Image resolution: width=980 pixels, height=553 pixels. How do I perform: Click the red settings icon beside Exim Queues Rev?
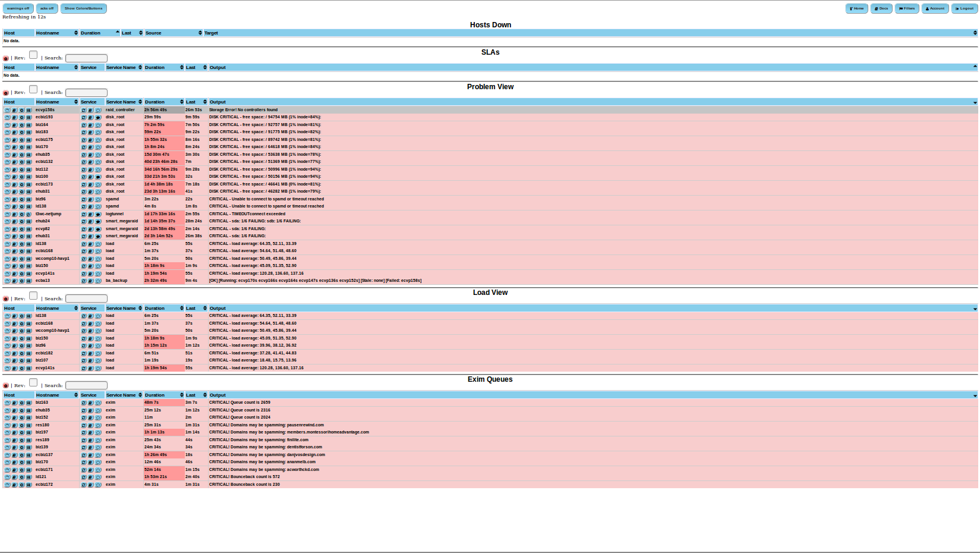pos(6,386)
